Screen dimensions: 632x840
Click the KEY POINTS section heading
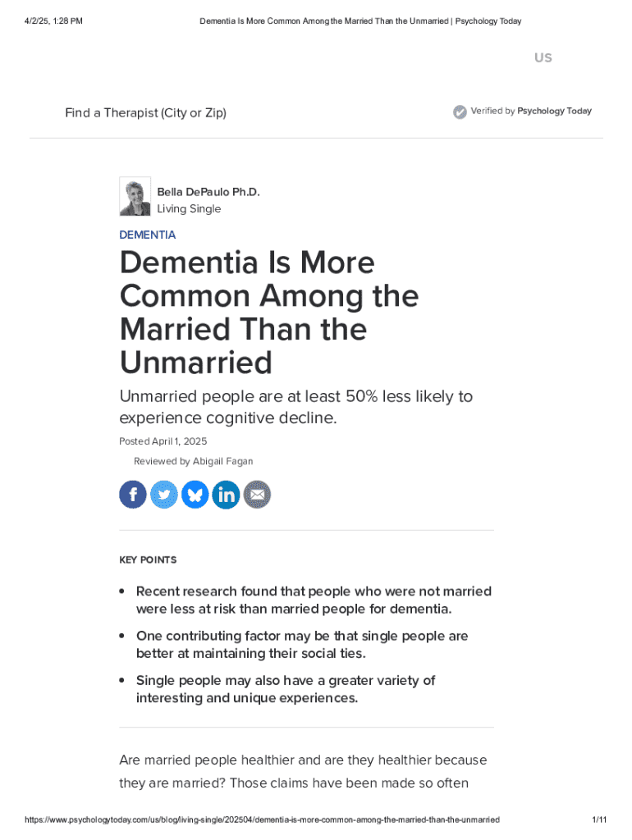148,560
